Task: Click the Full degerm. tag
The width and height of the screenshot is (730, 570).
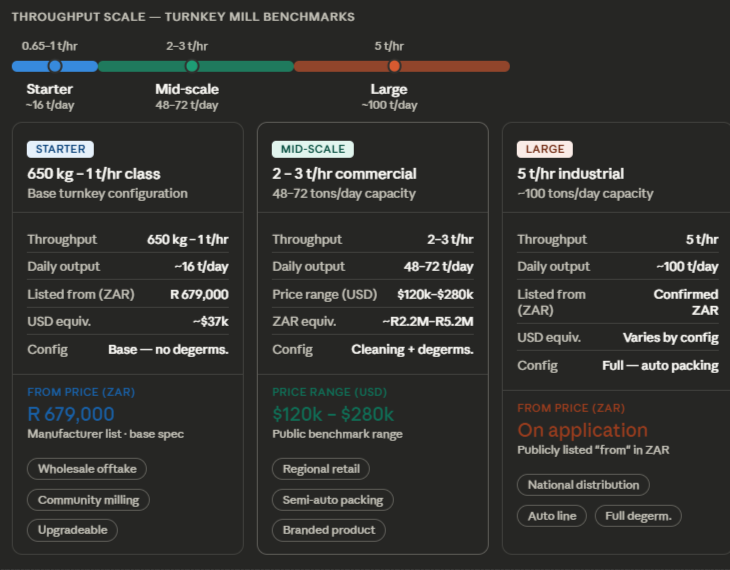Action: click(x=639, y=516)
